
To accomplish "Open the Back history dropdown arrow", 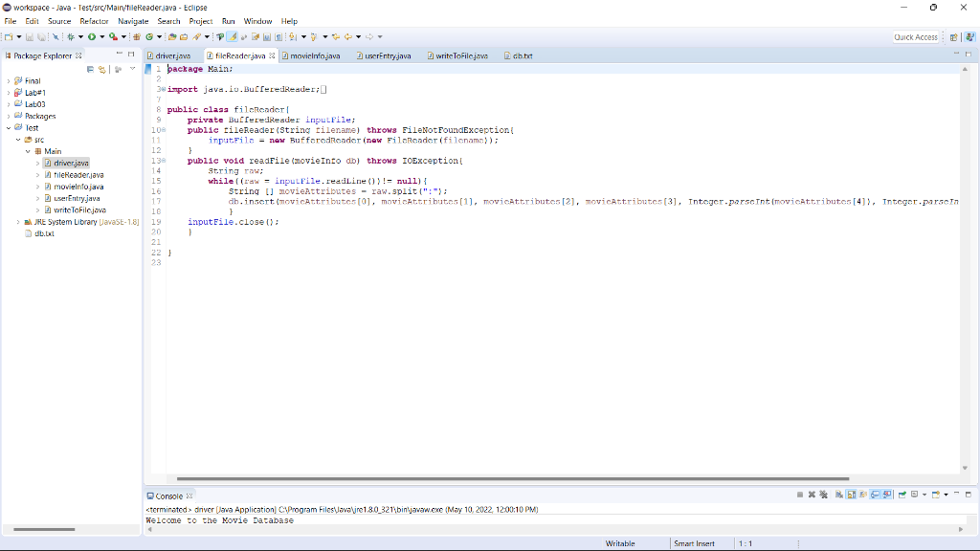I will point(358,37).
